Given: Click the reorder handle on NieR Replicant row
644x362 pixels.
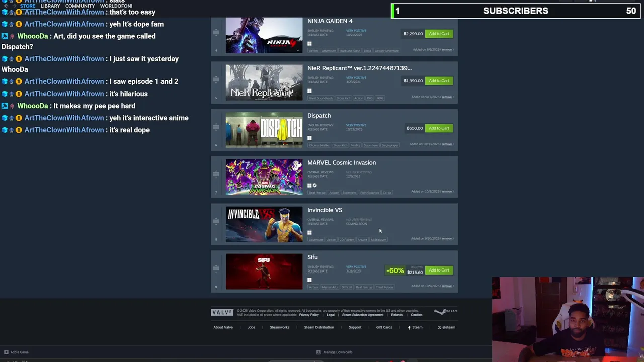Looking at the screenshot, I should click(x=216, y=80).
